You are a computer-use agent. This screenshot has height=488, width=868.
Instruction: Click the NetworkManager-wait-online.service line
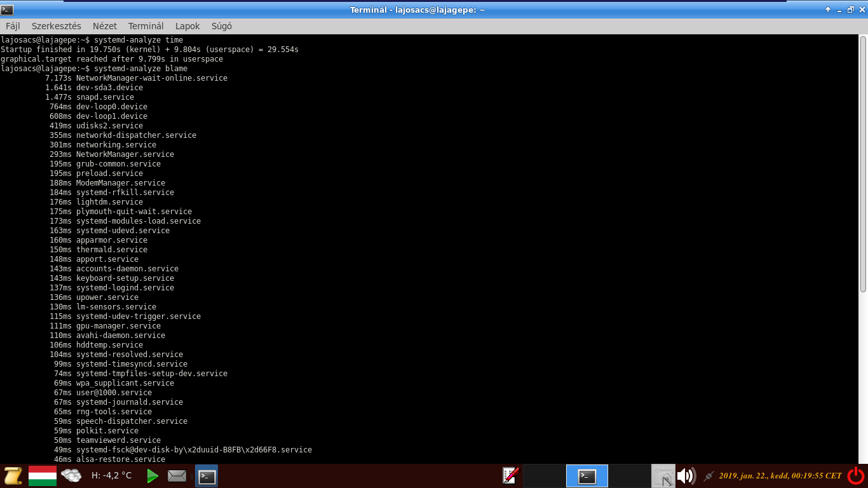coord(136,78)
